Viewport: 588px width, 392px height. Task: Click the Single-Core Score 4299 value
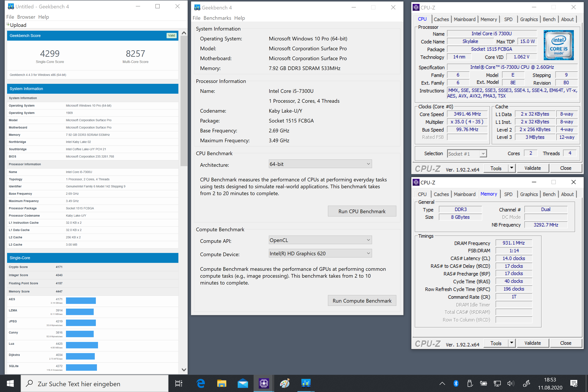pyautogui.click(x=50, y=54)
